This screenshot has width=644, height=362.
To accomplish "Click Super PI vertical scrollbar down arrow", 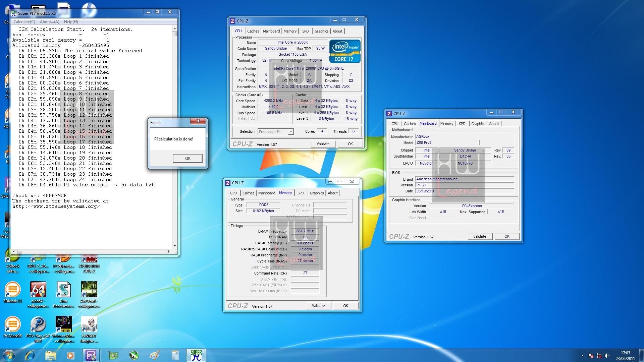I will coord(174,246).
